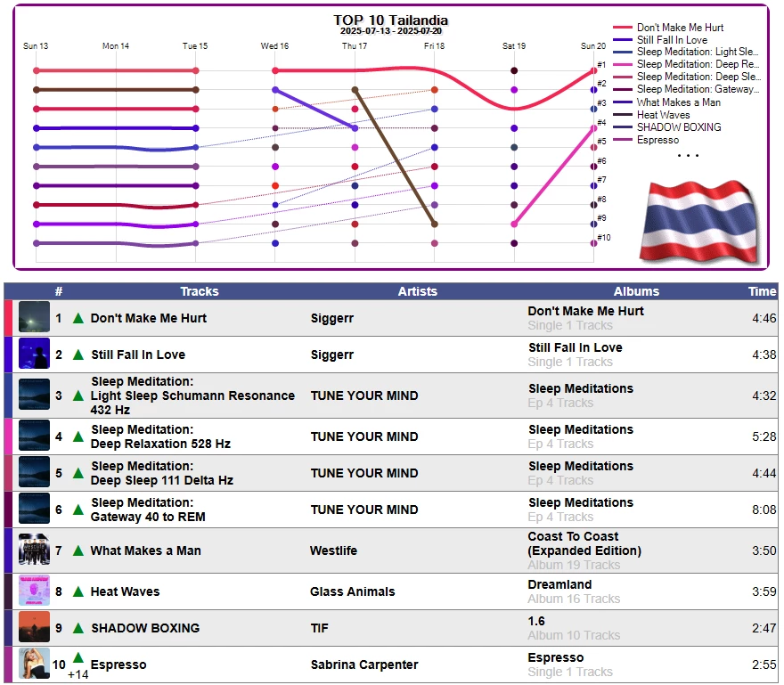Click the Artists column header

(x=418, y=291)
